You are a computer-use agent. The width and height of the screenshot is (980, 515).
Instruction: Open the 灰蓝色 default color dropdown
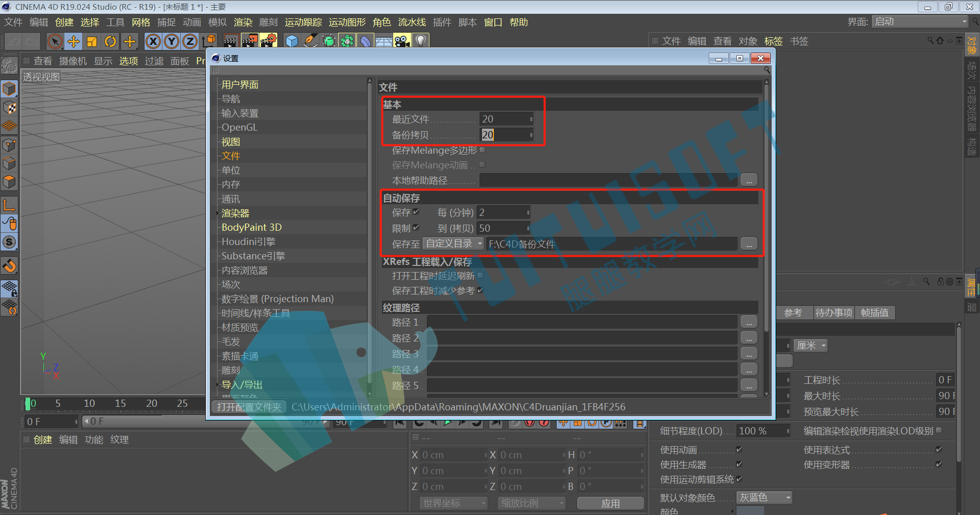764,497
